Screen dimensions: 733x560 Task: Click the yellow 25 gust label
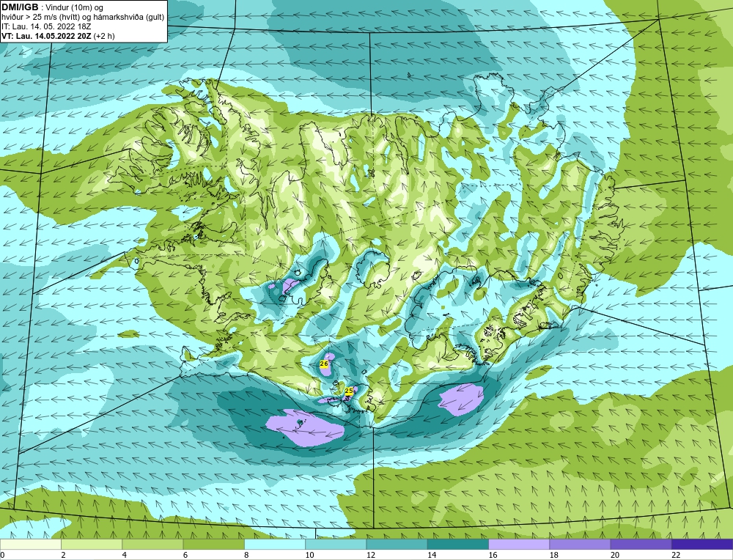349,391
